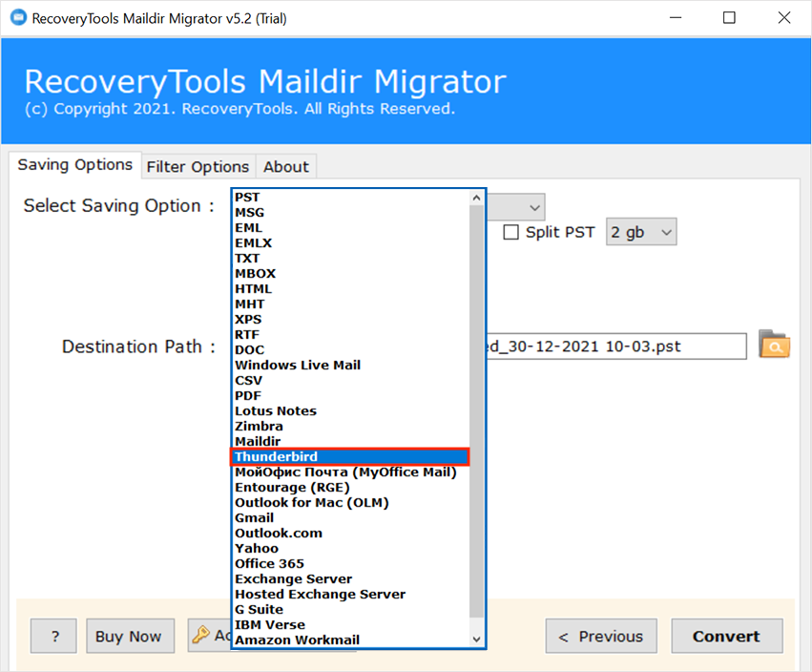Select the Saving Options tab
Image resolution: width=812 pixels, height=672 pixels.
click(x=75, y=165)
